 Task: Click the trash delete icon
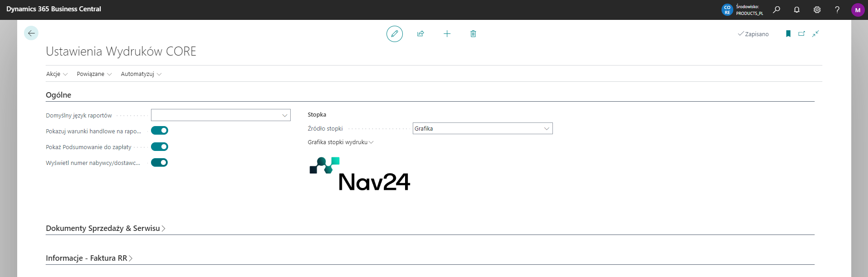[x=473, y=34]
